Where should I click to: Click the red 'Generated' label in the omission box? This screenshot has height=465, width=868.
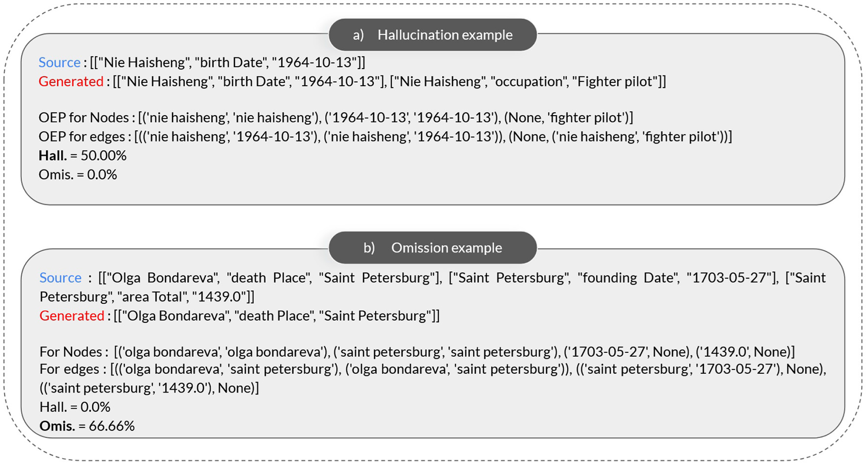tap(72, 316)
